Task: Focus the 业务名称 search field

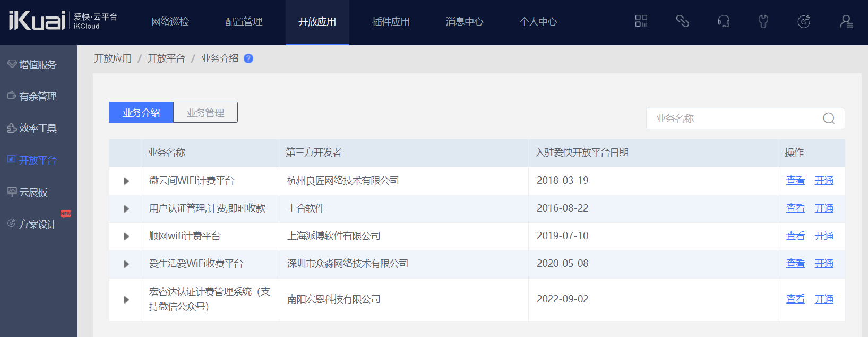Action: tap(745, 119)
